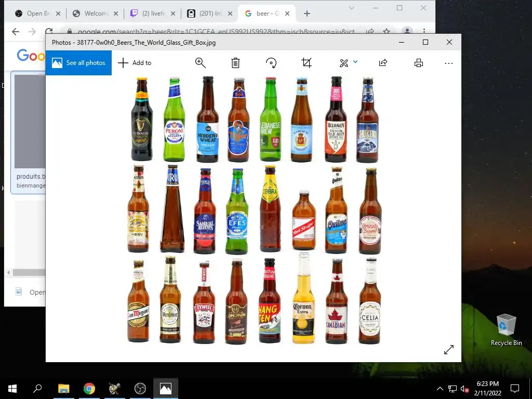Click the Zoom magnifier icon in Photos
Viewport: 532px width, 399px height.
tap(200, 63)
